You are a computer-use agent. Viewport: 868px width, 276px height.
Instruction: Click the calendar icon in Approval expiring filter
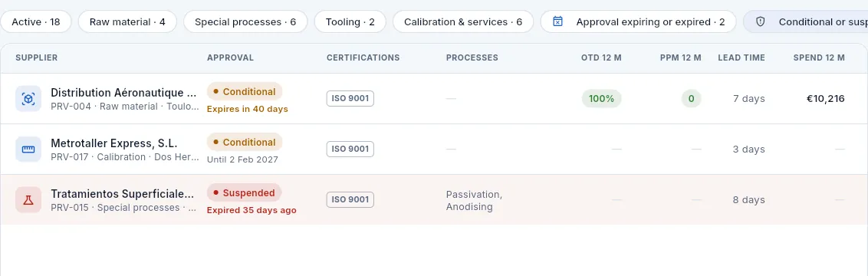[x=558, y=22]
